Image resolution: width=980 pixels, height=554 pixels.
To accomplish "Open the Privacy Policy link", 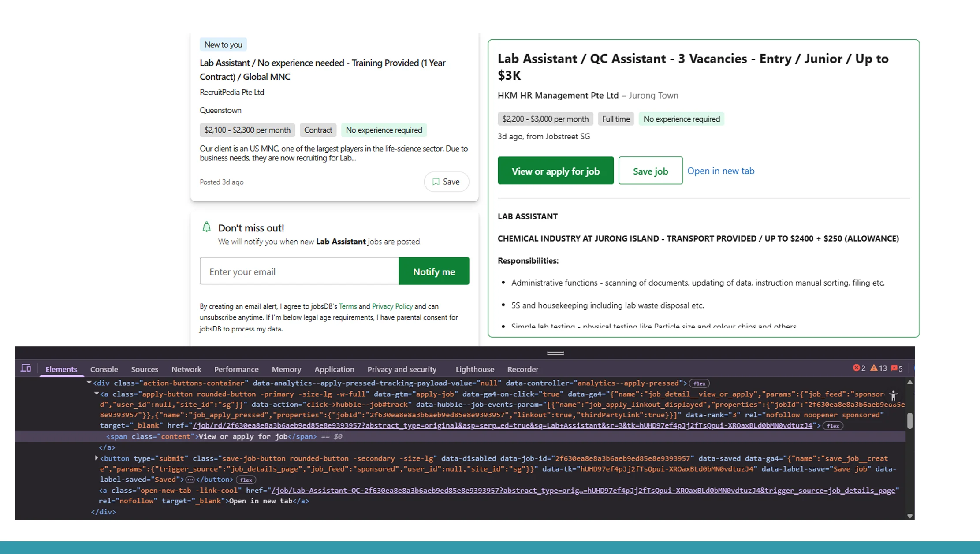I will (392, 306).
